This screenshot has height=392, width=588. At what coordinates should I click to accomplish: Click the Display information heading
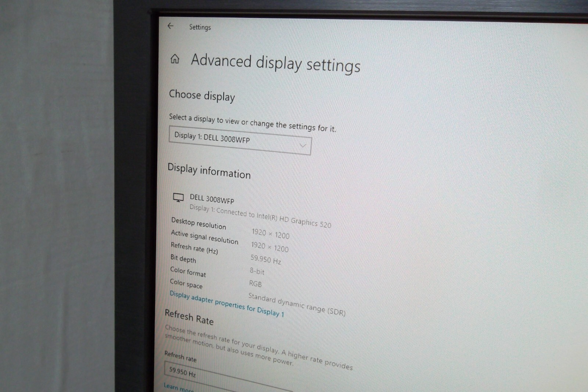[x=209, y=171]
